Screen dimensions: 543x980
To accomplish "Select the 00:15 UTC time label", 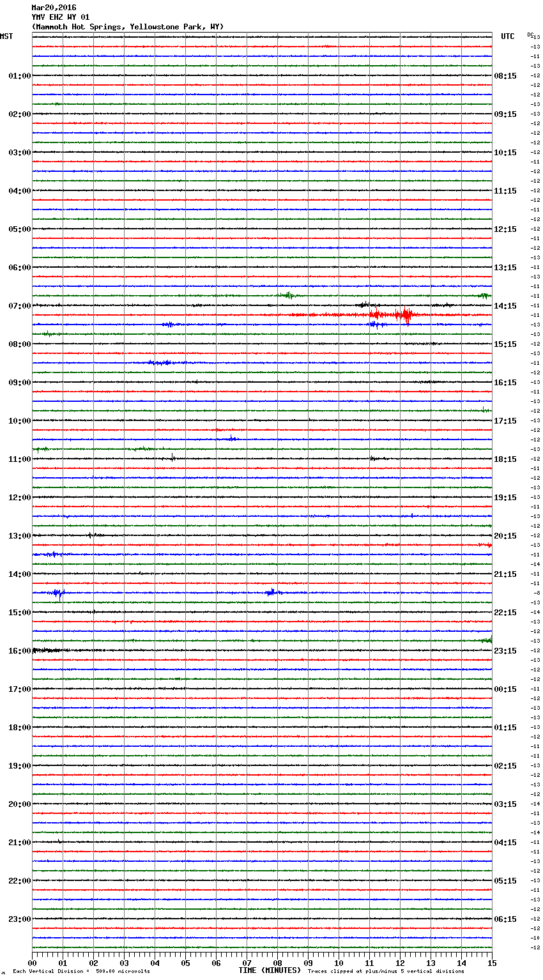I will (x=505, y=689).
